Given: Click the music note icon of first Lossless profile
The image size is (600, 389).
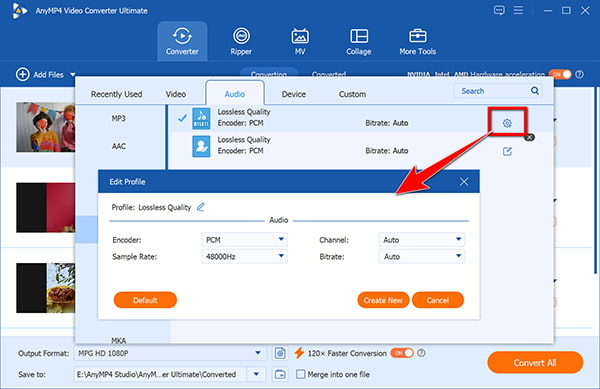Looking at the screenshot, I should coord(201,119).
